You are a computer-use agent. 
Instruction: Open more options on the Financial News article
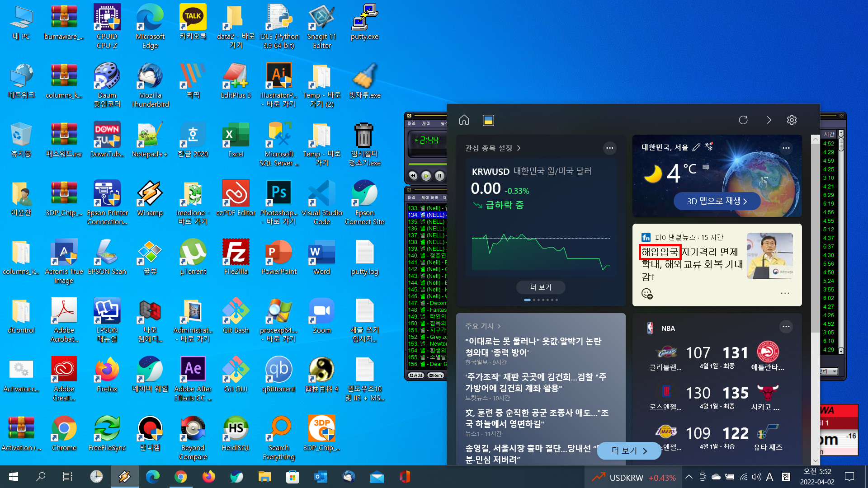click(x=785, y=293)
